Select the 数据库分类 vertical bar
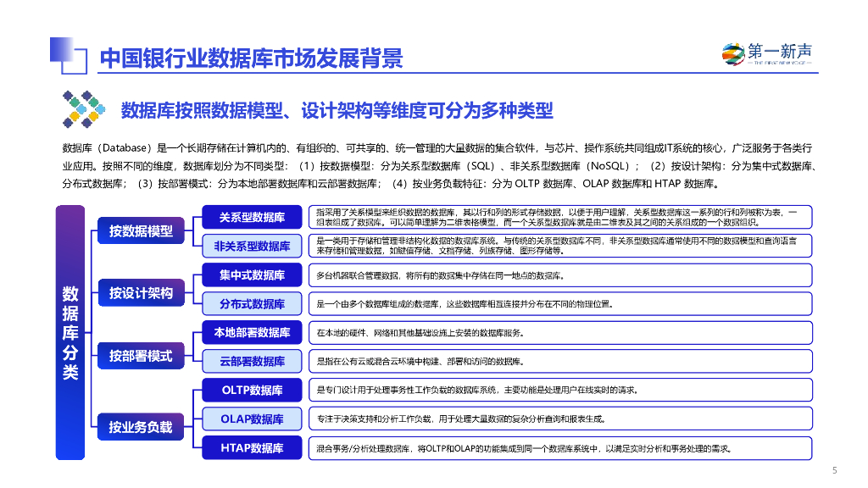Image resolution: width=868 pixels, height=488 pixels. [70, 332]
